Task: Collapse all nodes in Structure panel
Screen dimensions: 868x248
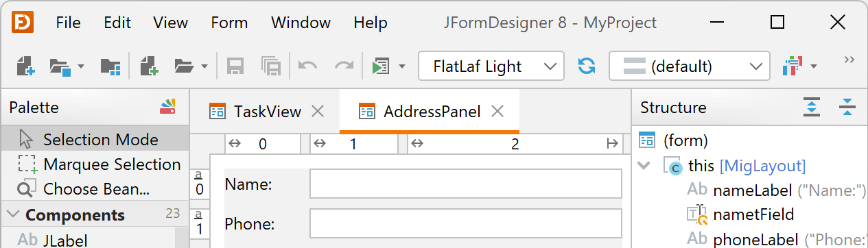Action: click(847, 108)
